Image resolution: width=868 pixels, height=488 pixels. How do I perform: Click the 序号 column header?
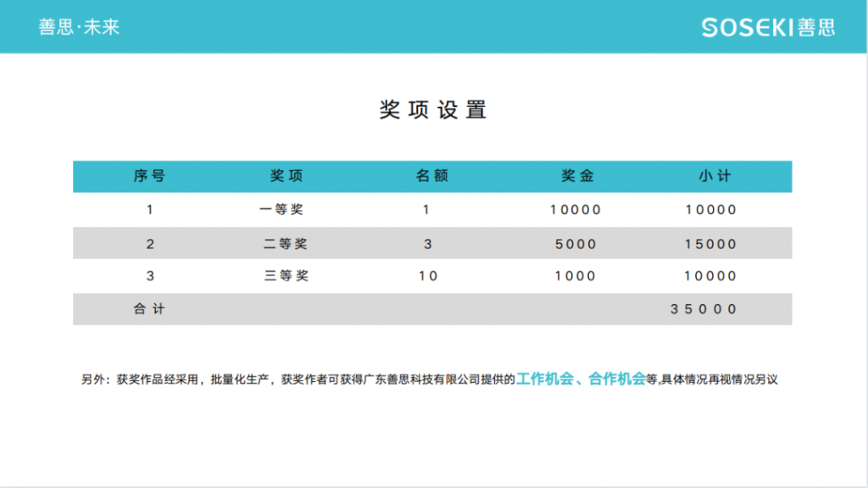tap(150, 176)
